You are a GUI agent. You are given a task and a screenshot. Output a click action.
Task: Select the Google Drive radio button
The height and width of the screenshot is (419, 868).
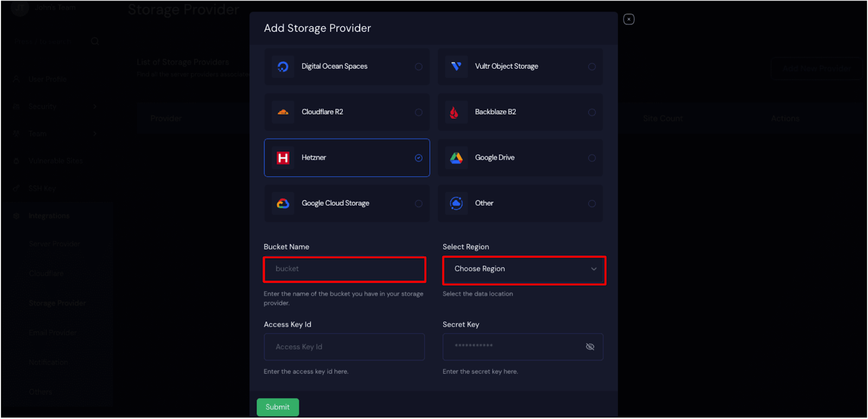[x=592, y=158]
